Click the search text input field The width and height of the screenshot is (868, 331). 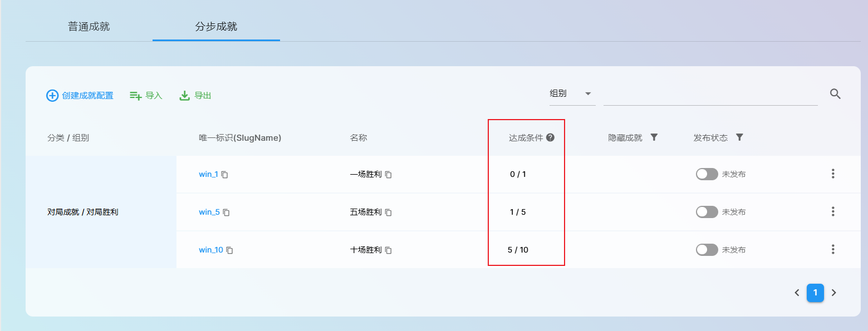point(710,94)
